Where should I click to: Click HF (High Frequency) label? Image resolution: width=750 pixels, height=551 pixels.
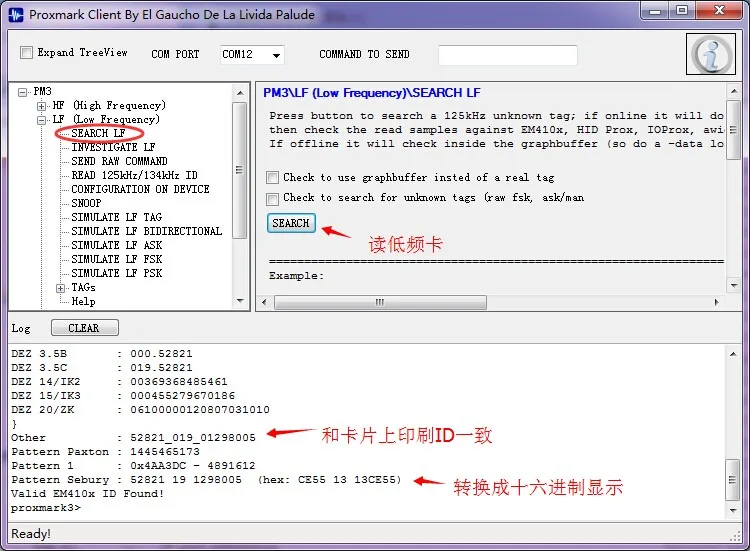pyautogui.click(x=109, y=106)
